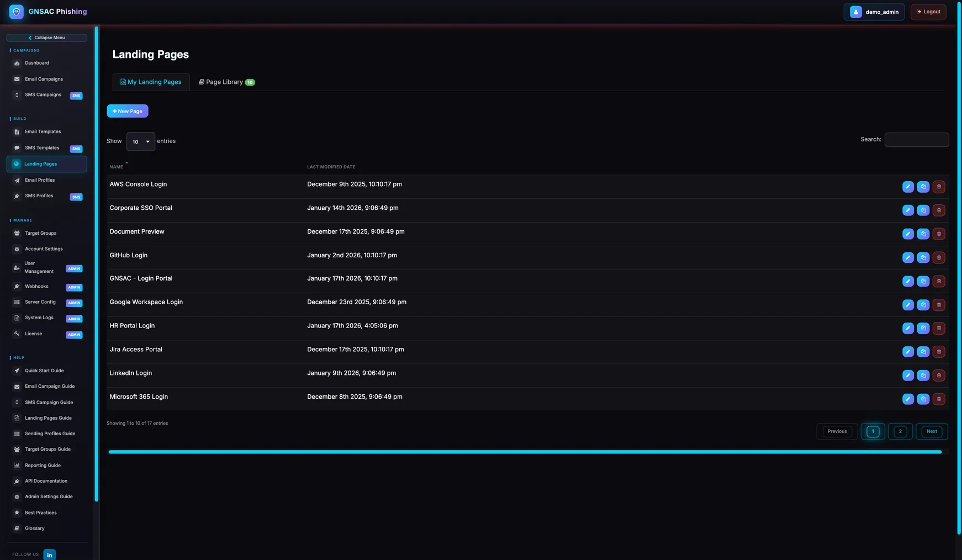Duplicate the HR Portal Login page

coord(923,328)
